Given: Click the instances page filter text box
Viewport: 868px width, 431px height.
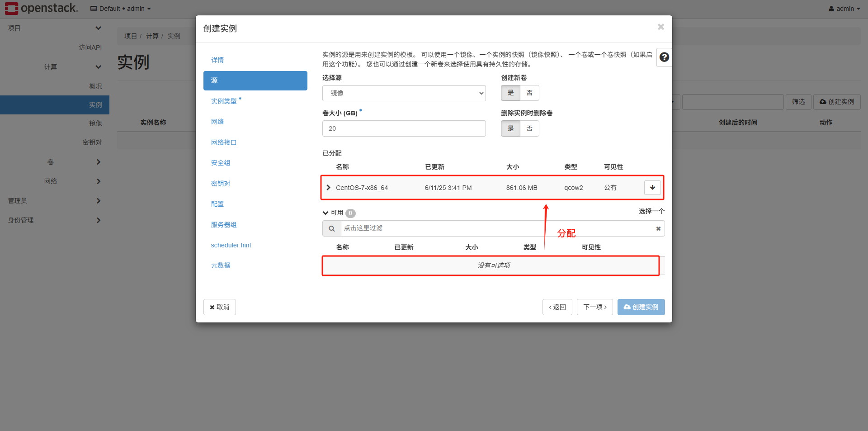Looking at the screenshot, I should pyautogui.click(x=733, y=102).
